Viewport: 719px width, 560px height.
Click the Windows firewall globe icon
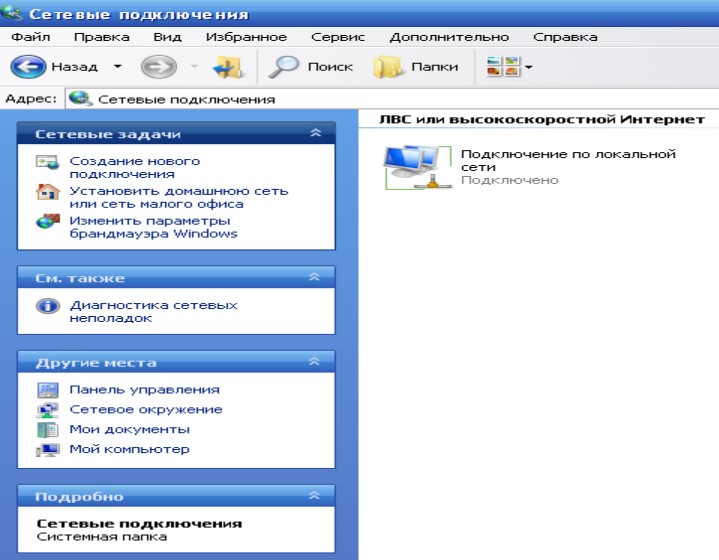(x=48, y=221)
